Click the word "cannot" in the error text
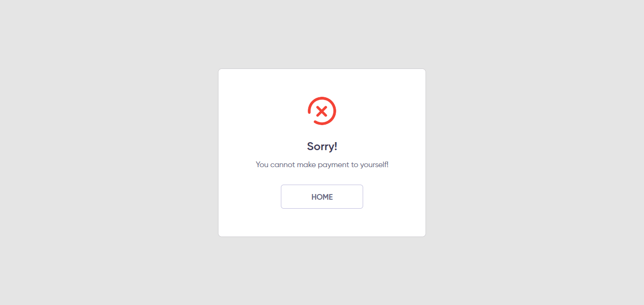This screenshot has width=644, height=305. 283,165
